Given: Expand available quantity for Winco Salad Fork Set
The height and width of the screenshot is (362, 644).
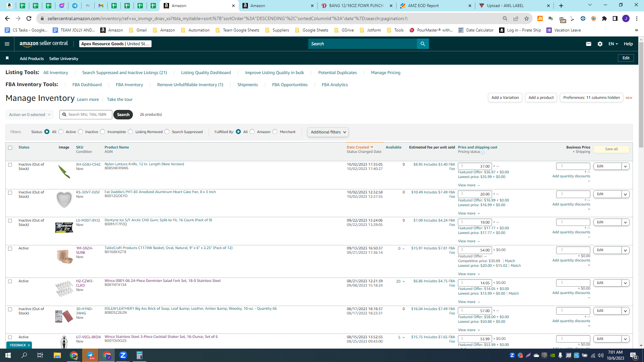Looking at the screenshot, I should click(404, 282).
